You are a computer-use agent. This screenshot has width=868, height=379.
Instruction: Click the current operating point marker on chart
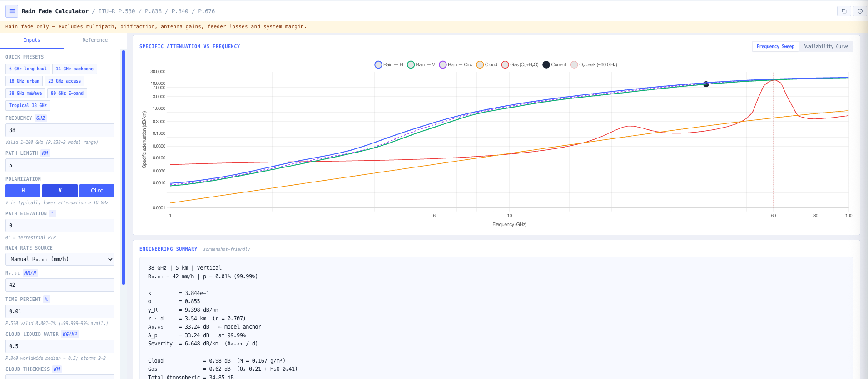pyautogui.click(x=706, y=84)
